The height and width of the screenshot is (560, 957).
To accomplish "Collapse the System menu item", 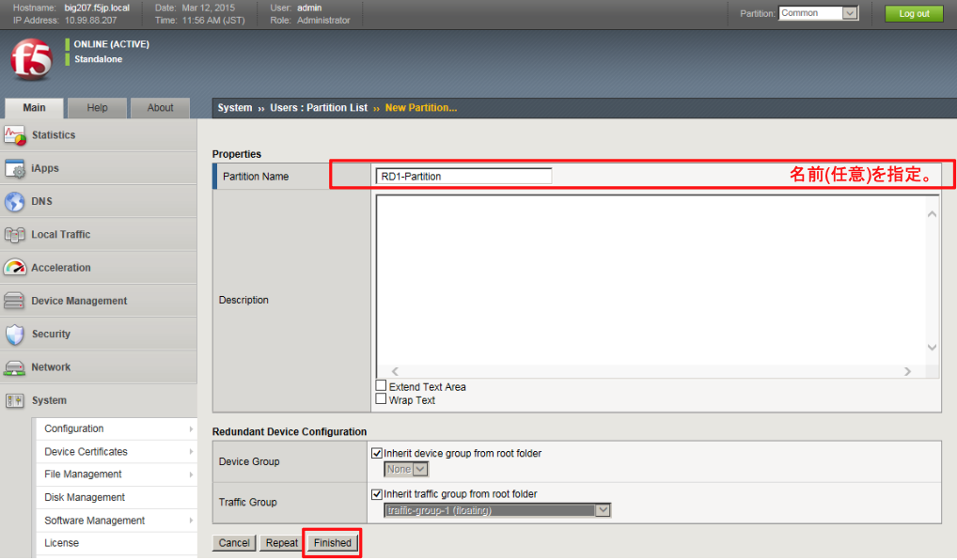I will [x=99, y=400].
